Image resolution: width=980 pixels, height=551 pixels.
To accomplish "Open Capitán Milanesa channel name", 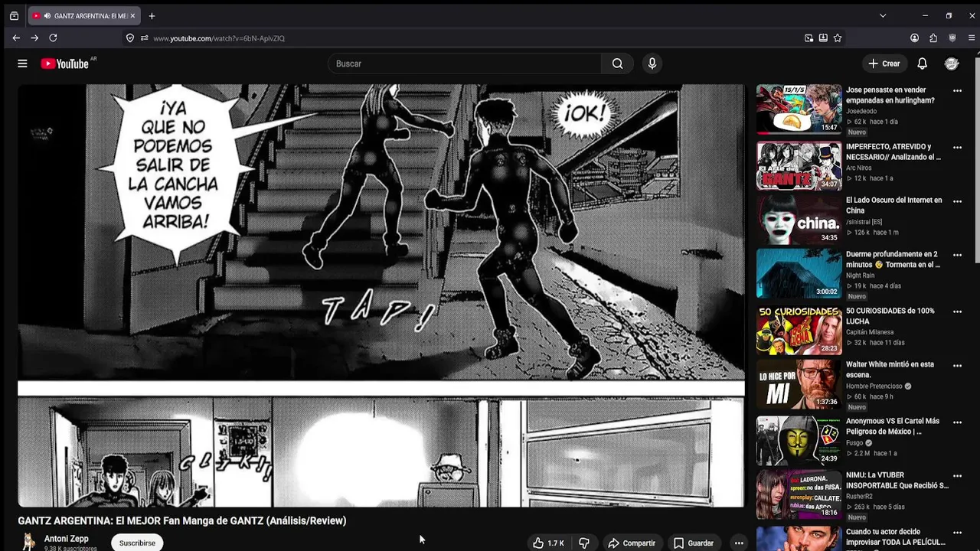I will tap(870, 332).
